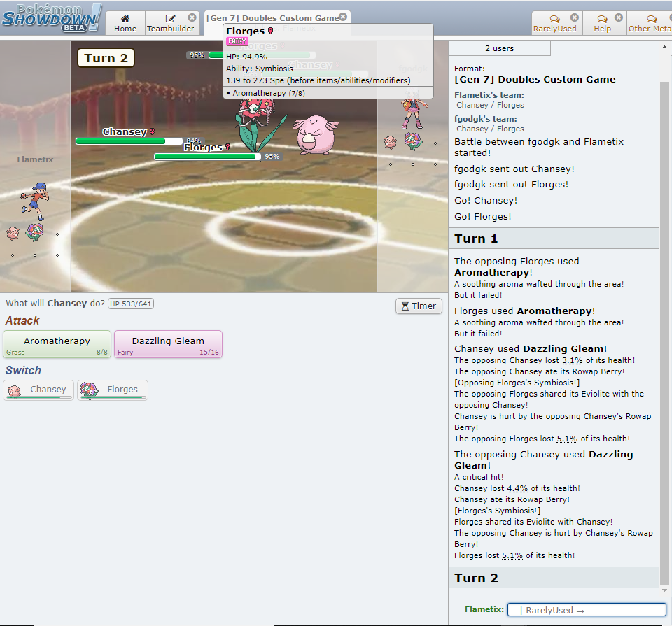Click fgodgk's Chansey team icon
The height and width of the screenshot is (626, 672).
tap(390, 142)
